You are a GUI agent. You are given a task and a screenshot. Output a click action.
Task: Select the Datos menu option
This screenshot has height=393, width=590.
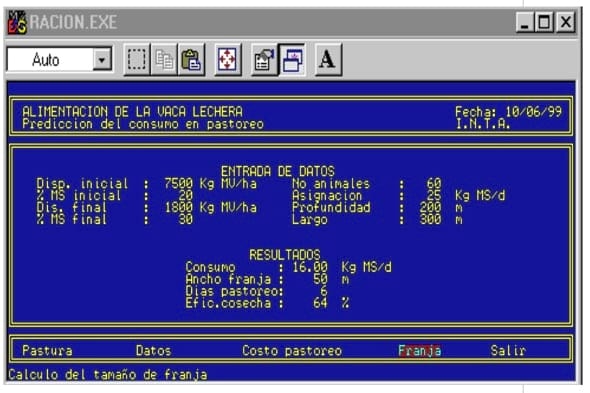(x=154, y=351)
